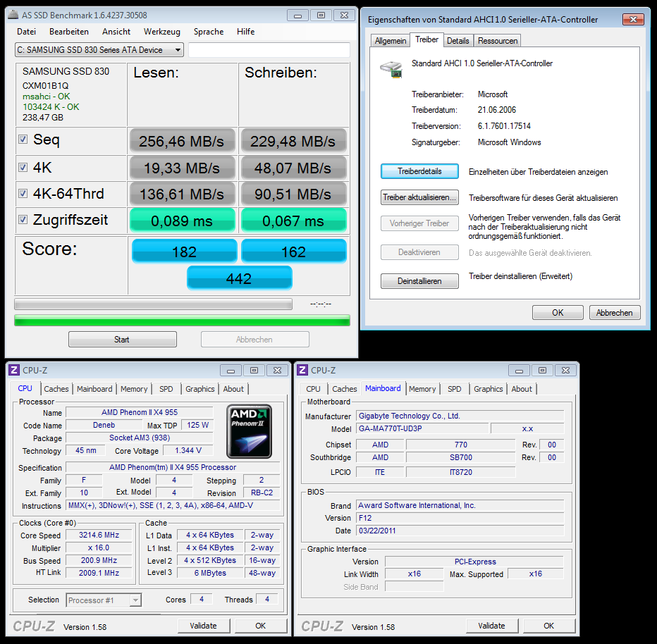
Task: Click OK in the driver properties dialog
Action: pyautogui.click(x=558, y=313)
